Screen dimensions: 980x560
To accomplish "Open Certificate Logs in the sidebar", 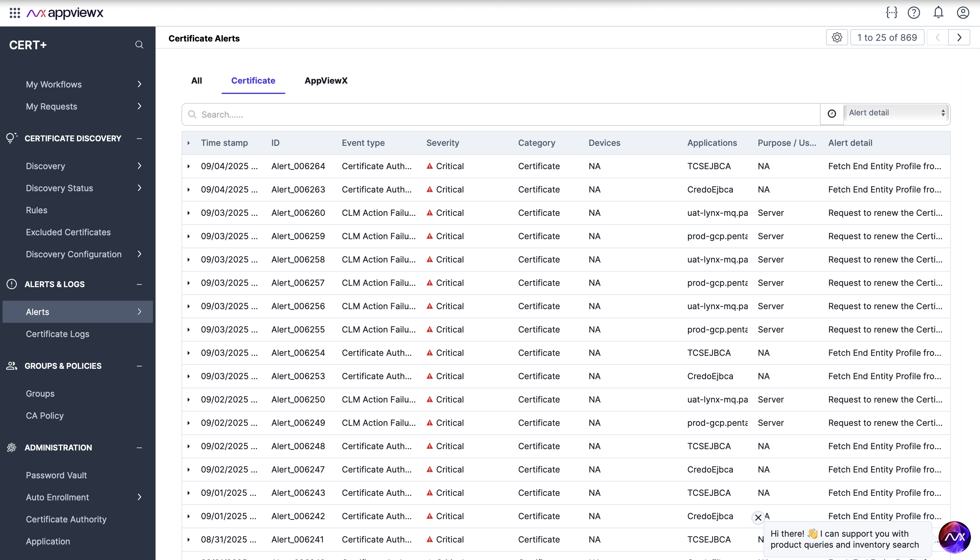I will pyautogui.click(x=57, y=334).
